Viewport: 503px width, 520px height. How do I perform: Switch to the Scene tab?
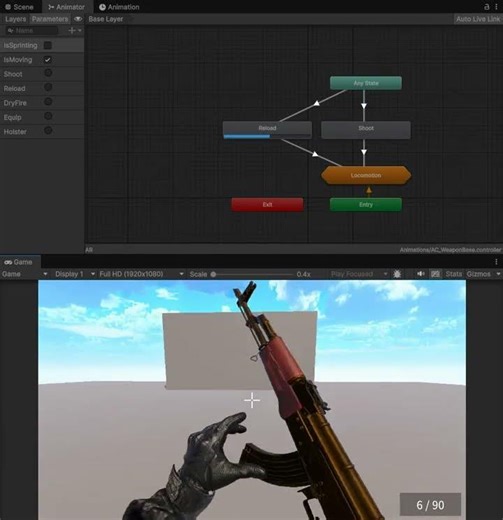point(19,7)
